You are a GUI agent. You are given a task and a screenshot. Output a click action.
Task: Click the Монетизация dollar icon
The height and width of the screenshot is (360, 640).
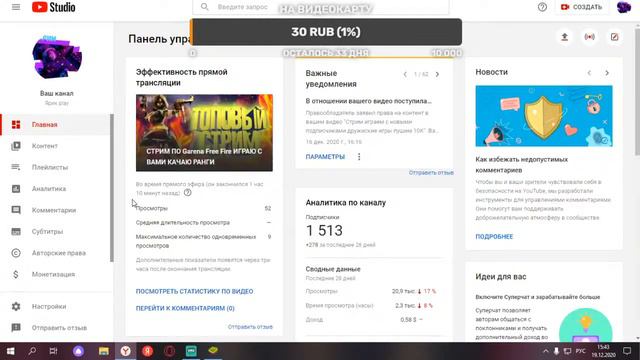click(16, 274)
